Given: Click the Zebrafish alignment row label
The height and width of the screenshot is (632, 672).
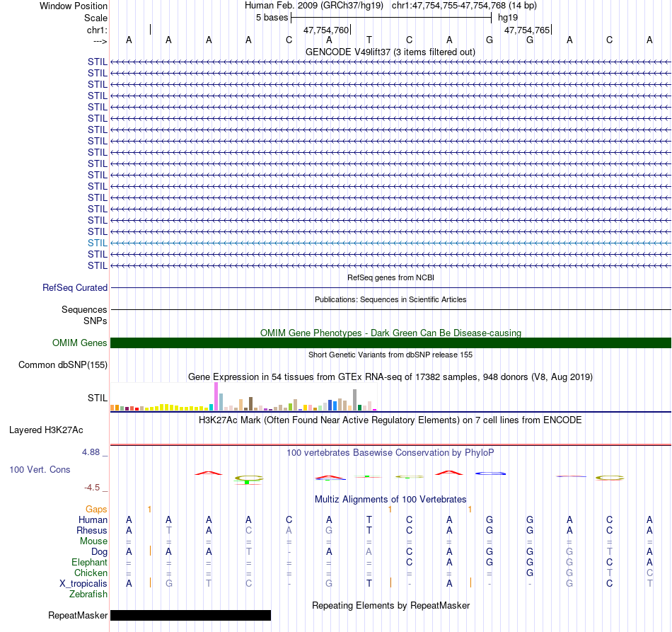Looking at the screenshot, I should click(88, 594).
